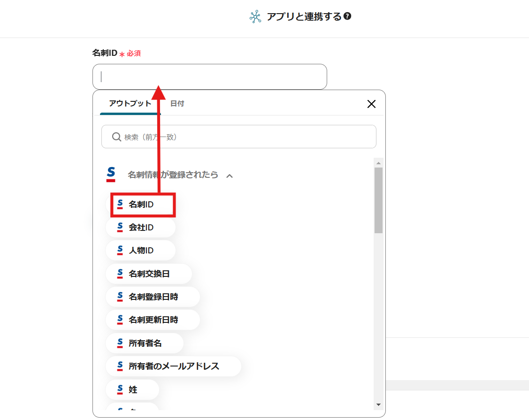
Task: Click the 検索（前方一致） search field
Action: tap(239, 137)
